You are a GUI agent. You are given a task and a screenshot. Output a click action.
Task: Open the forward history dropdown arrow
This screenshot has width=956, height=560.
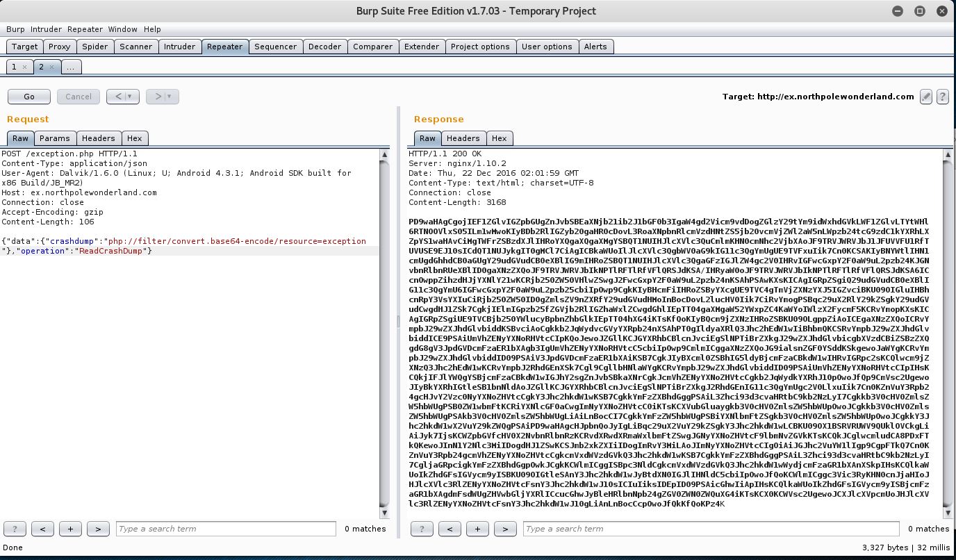pos(169,97)
